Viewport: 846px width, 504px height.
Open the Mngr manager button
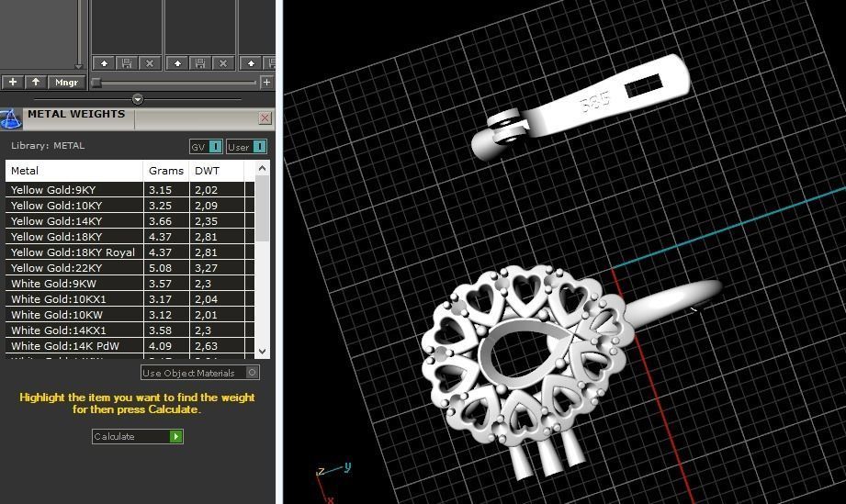[x=66, y=82]
